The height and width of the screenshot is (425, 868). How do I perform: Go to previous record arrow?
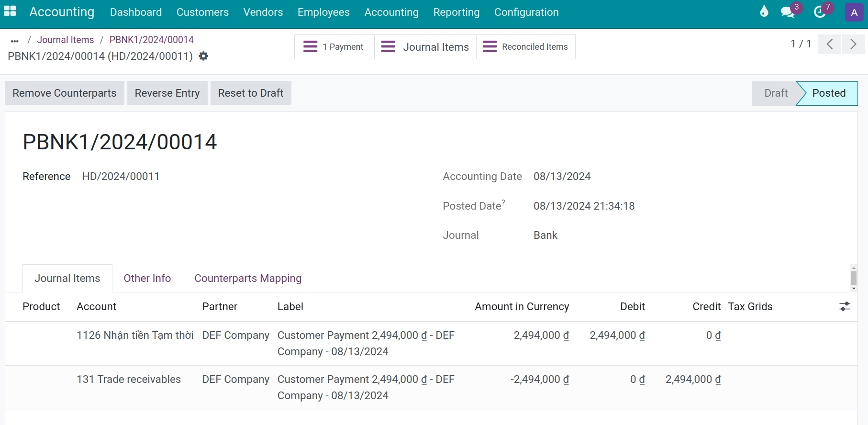click(830, 45)
